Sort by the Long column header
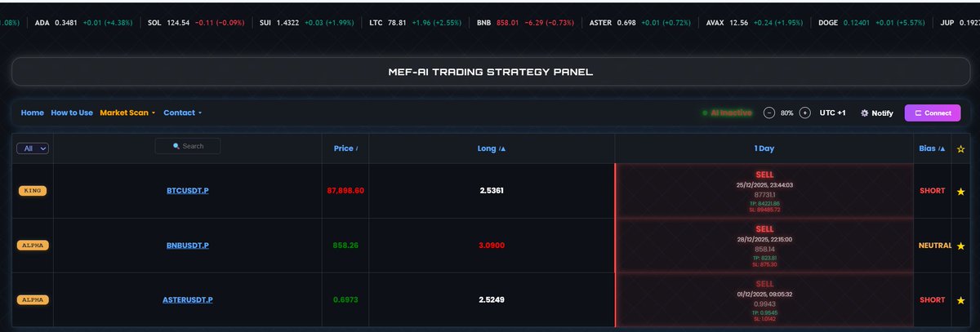980x332 pixels. point(491,148)
